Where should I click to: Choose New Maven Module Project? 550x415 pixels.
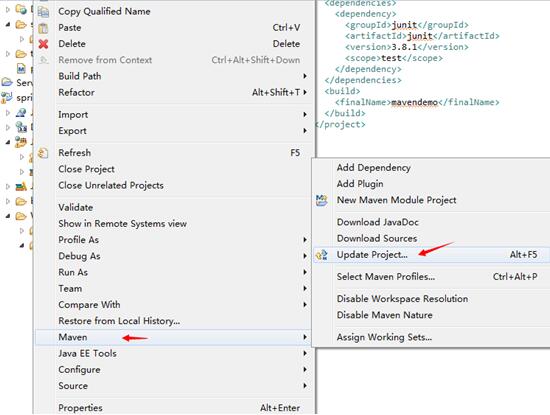pyautogui.click(x=431, y=200)
